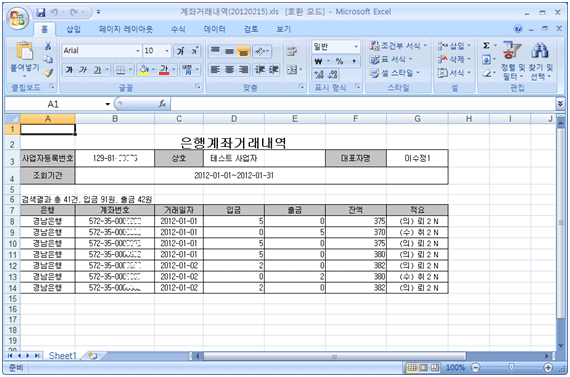Toggle center horizontal alignment
Screen dimensions: 570x377
click(229, 69)
